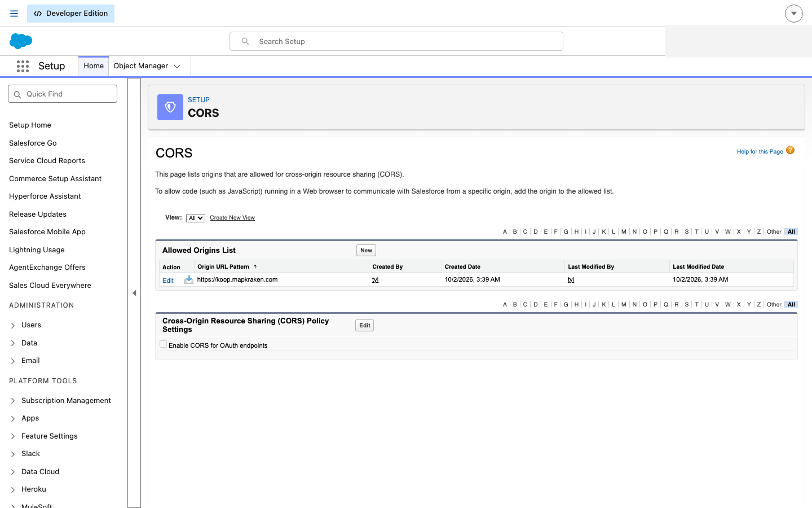Open the View All dropdown
This screenshot has height=508, width=812.
(196, 218)
